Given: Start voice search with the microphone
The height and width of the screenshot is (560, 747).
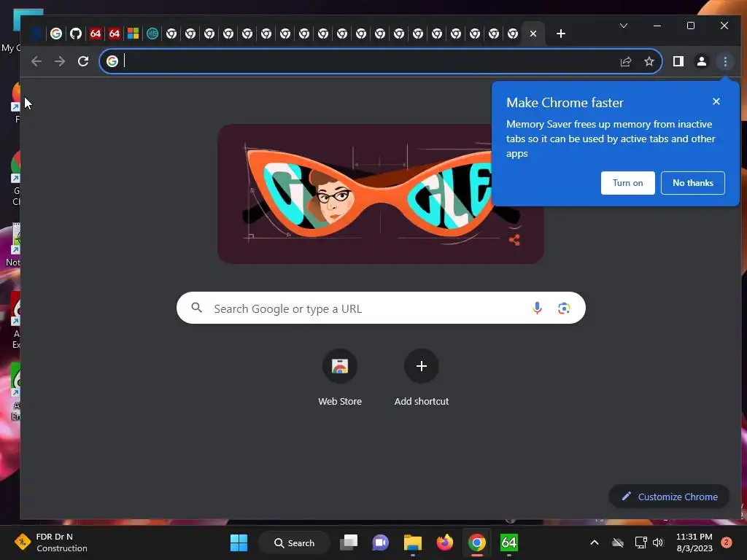Looking at the screenshot, I should (537, 308).
